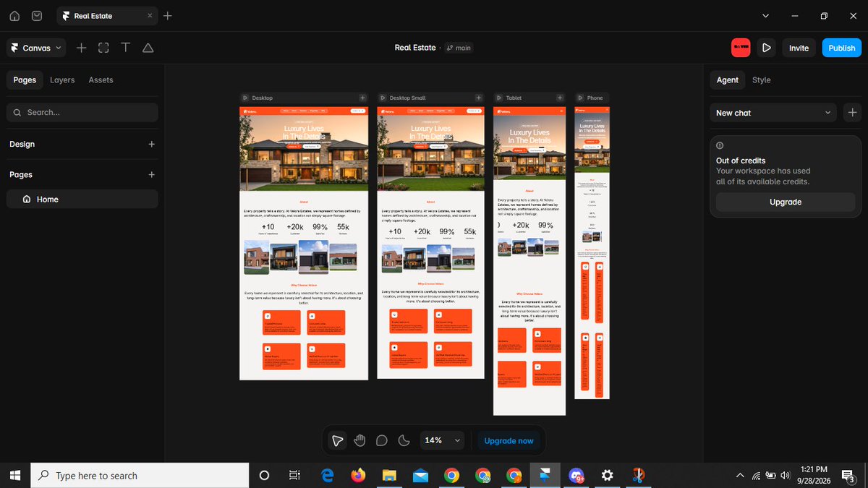The width and height of the screenshot is (868, 488).
Task: Open a new tab with the plus icon
Action: coord(168,16)
